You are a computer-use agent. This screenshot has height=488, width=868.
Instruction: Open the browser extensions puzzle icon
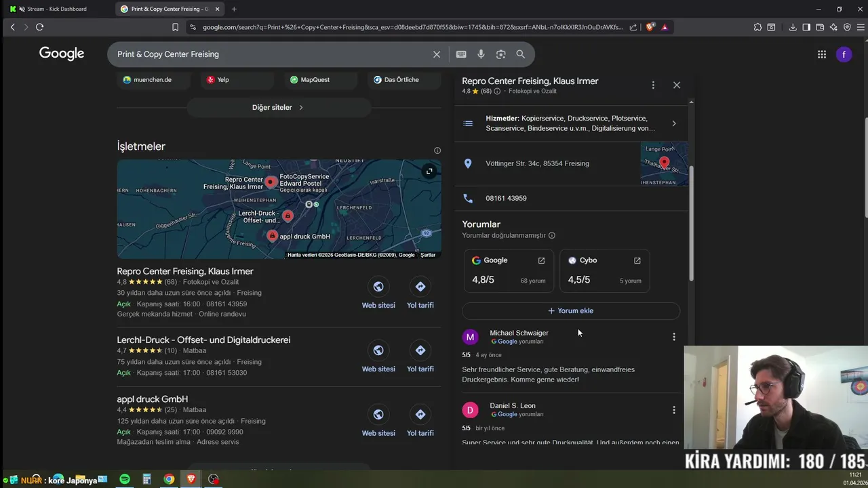click(757, 27)
